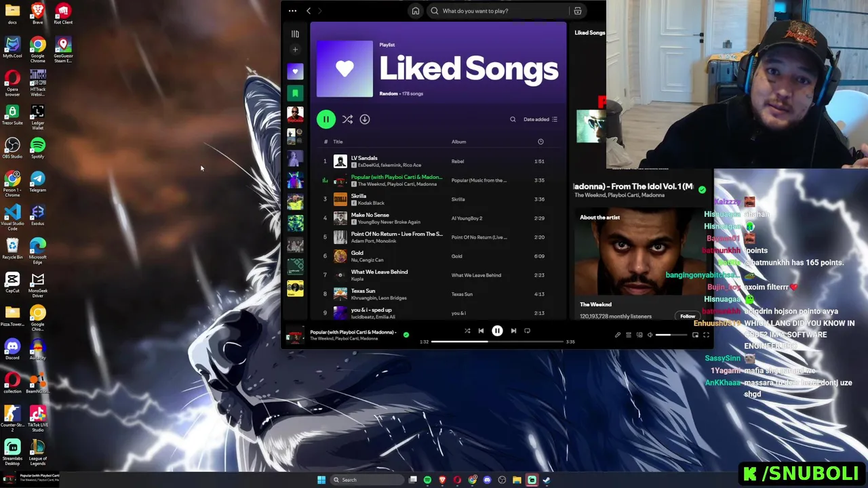Select the track What We Leave Behind
The width and height of the screenshot is (868, 488).
pos(437,275)
